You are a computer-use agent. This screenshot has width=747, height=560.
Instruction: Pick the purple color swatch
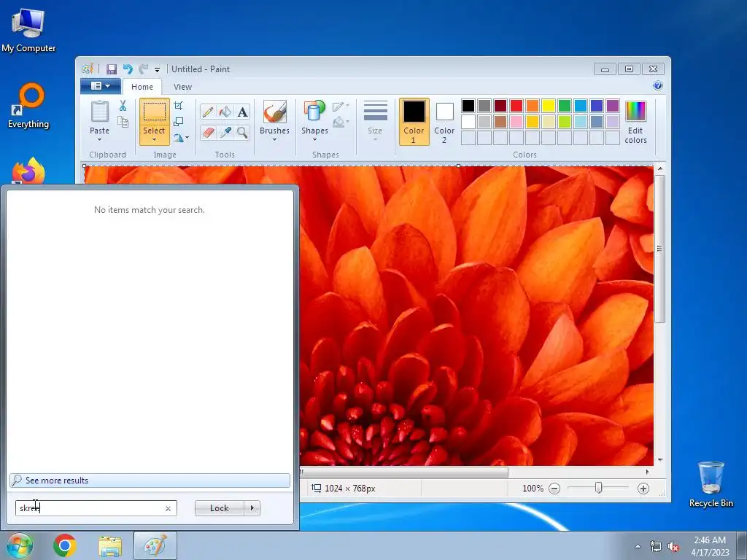pyautogui.click(x=613, y=105)
